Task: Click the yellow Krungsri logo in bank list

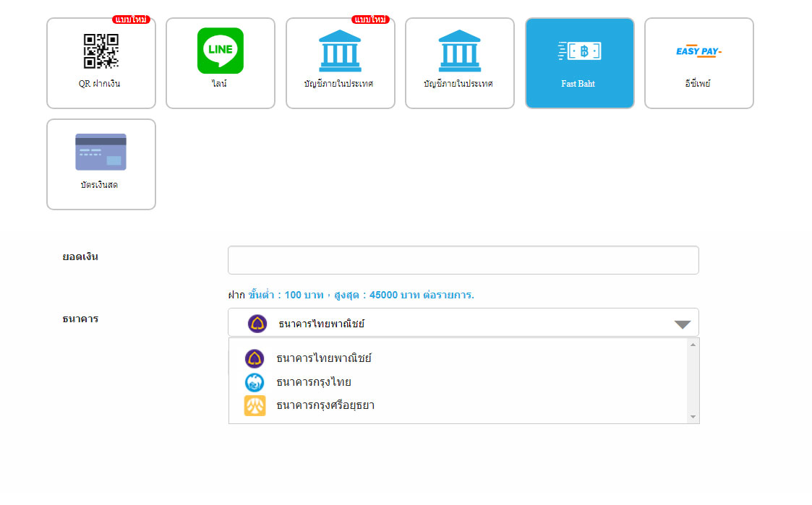Action: [255, 405]
